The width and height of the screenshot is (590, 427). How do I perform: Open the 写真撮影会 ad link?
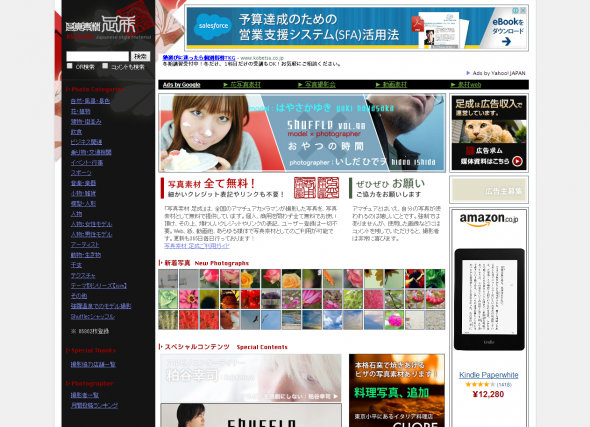317,85
